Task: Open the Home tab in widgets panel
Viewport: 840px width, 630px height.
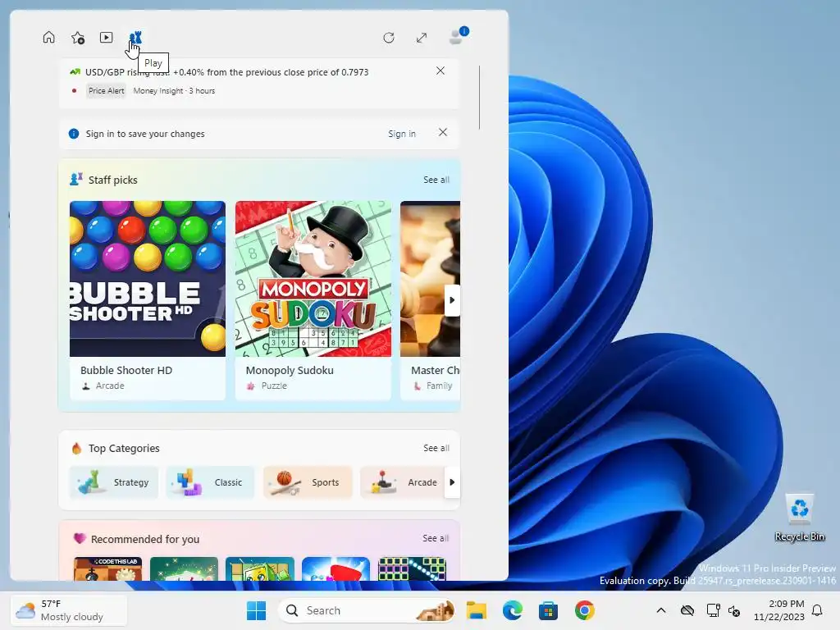Action: 48,38
